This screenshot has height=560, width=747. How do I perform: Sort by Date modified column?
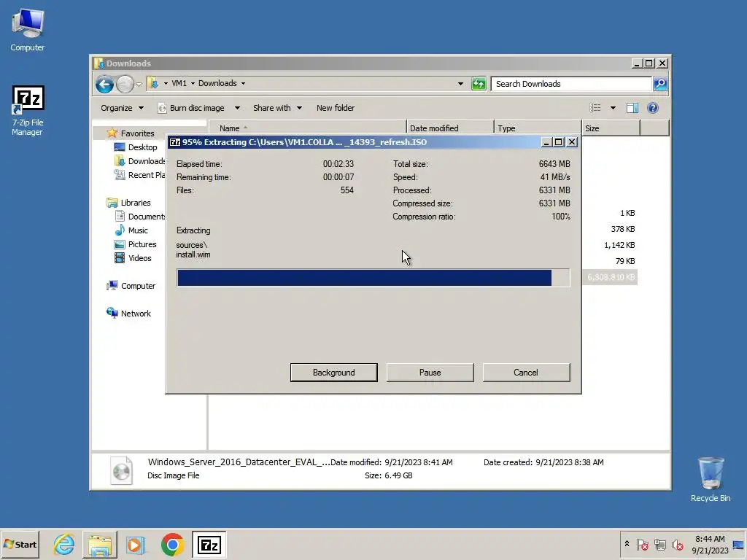tap(450, 128)
